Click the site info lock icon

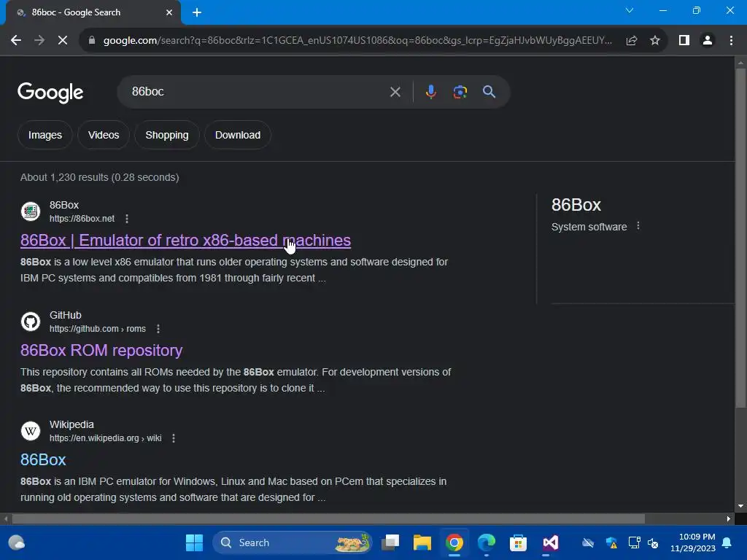92,41
